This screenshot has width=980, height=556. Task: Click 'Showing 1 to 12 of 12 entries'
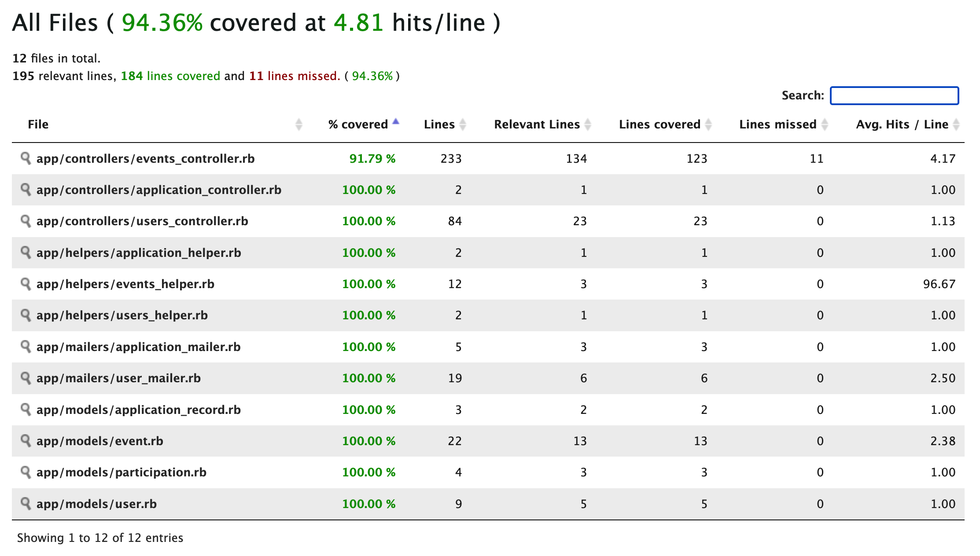click(x=100, y=538)
